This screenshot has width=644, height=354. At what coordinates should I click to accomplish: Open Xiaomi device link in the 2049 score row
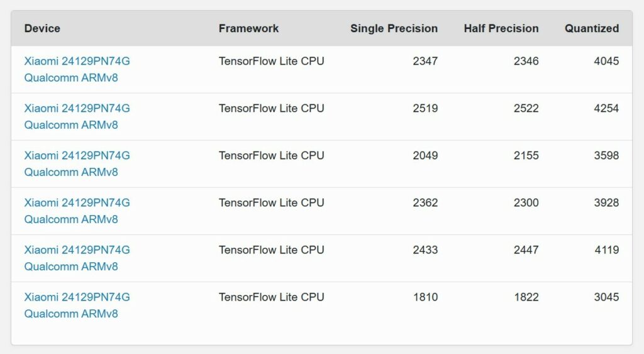pyautogui.click(x=77, y=156)
